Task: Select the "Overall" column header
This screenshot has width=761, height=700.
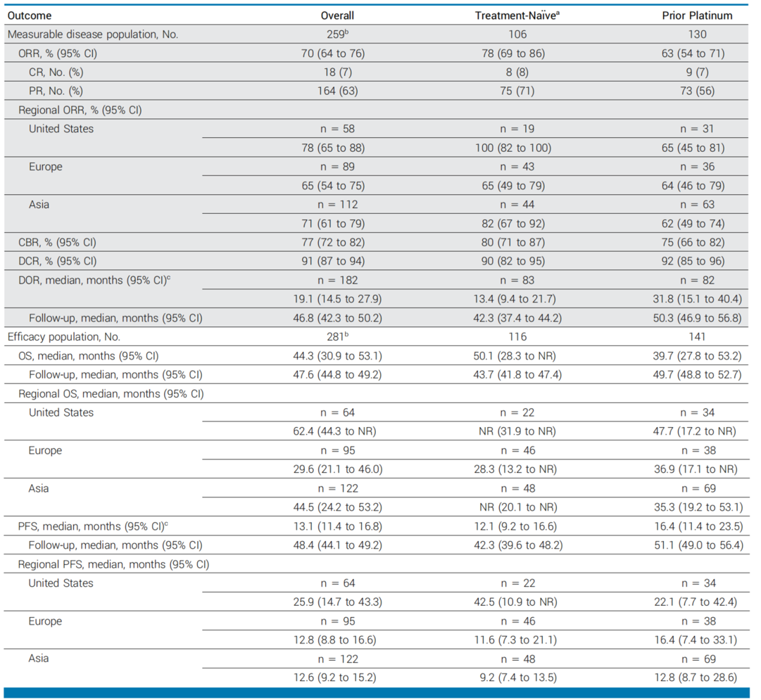Action: pos(337,15)
